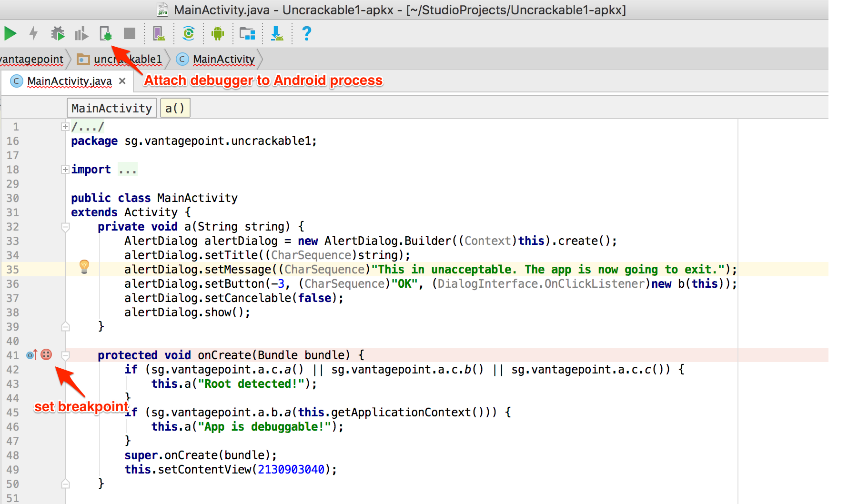Open the AVD Manager icon
The height and width of the screenshot is (504, 848).
pos(159,34)
